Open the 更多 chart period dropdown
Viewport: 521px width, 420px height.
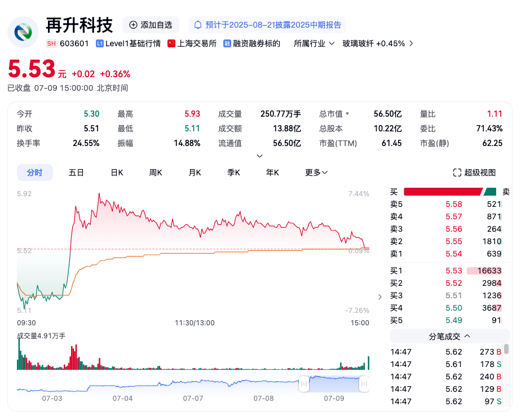(x=316, y=173)
